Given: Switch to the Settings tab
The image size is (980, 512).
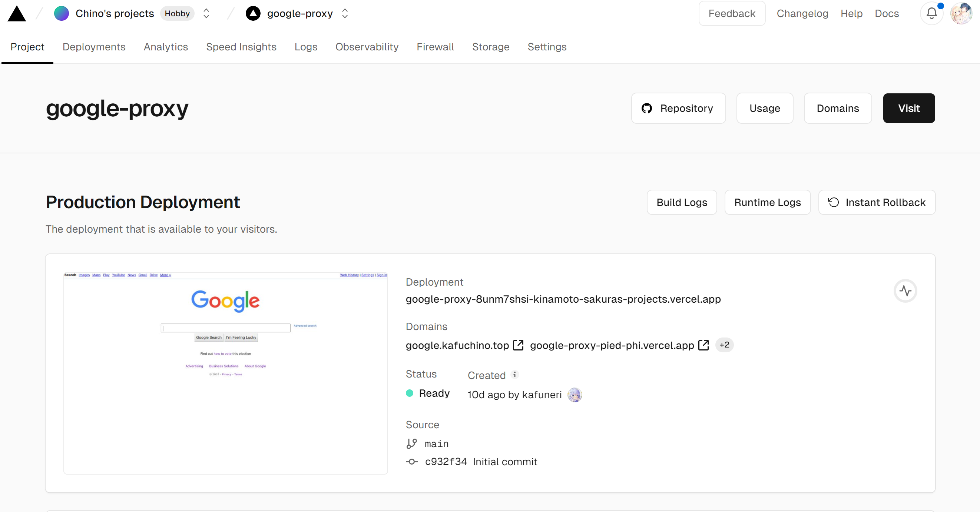Looking at the screenshot, I should [x=547, y=47].
